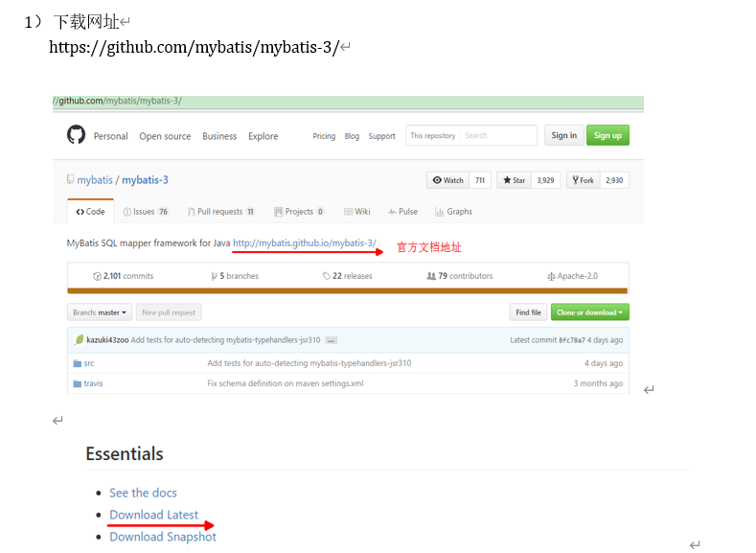Click the Watch button with eye icon
The image size is (756, 553).
pyautogui.click(x=447, y=180)
